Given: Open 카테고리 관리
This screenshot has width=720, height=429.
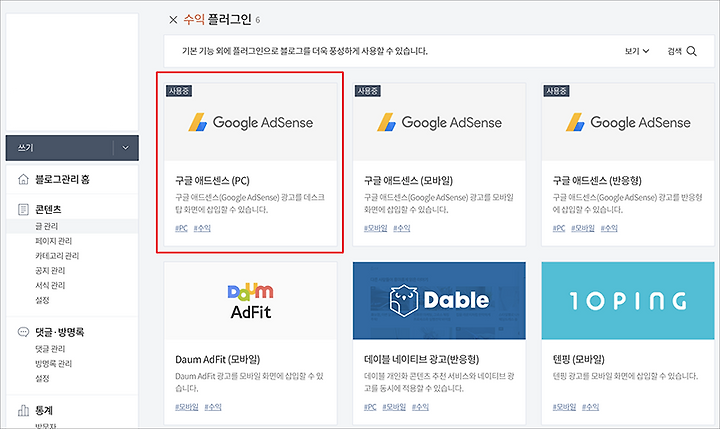Looking at the screenshot, I should 57,255.
